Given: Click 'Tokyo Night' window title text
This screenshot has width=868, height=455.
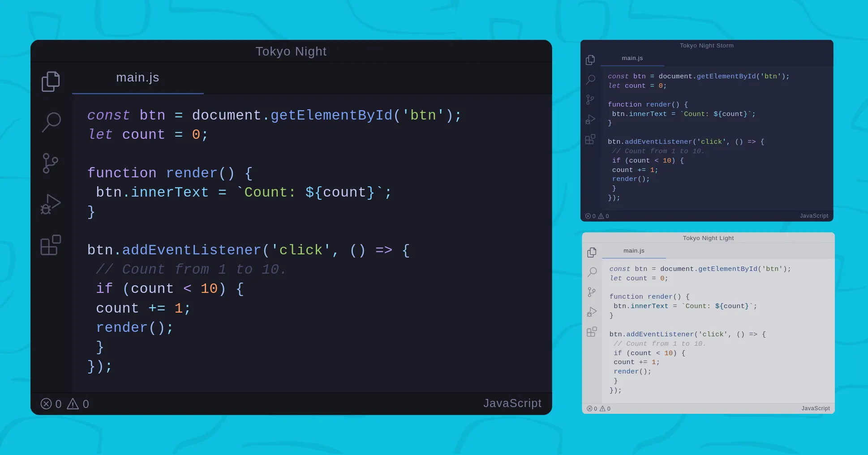Looking at the screenshot, I should (x=291, y=52).
